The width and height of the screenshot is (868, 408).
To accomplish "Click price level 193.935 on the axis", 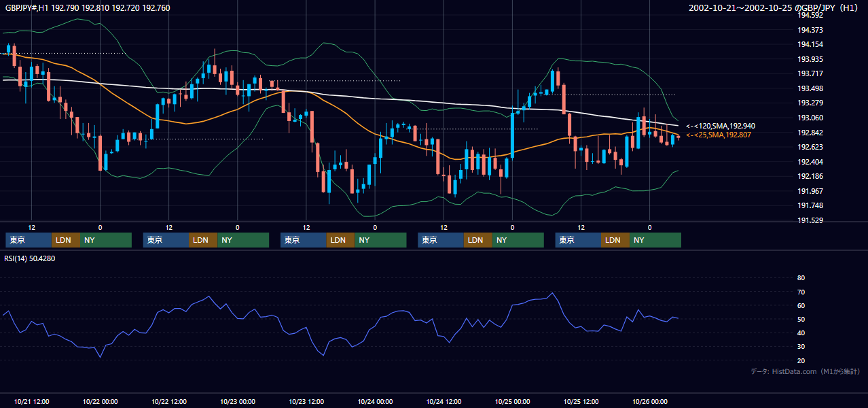I will point(810,59).
